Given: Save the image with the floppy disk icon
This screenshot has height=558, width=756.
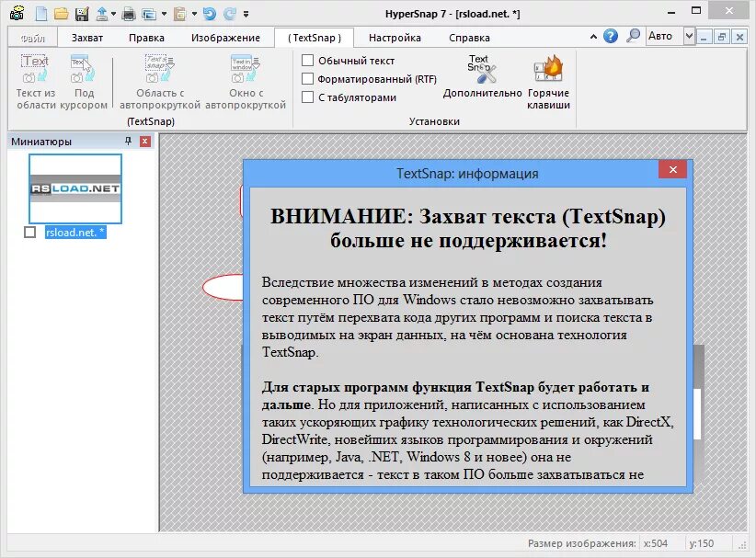Looking at the screenshot, I should point(82,14).
